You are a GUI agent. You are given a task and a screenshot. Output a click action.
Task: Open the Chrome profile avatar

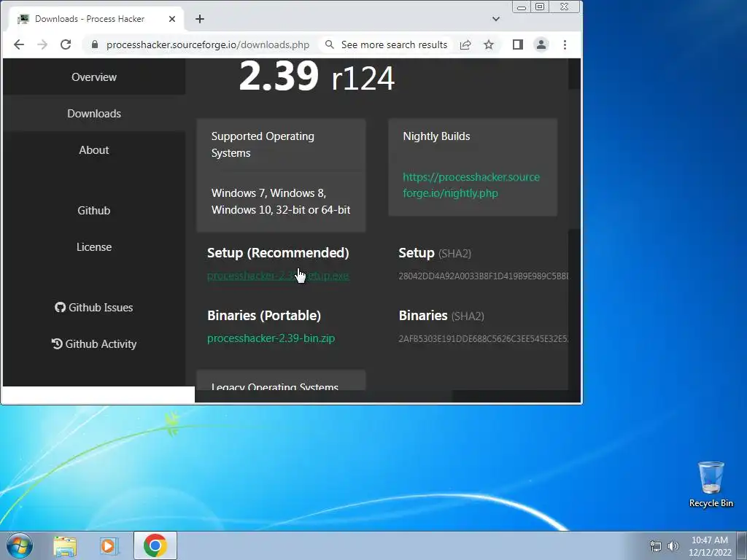541,44
